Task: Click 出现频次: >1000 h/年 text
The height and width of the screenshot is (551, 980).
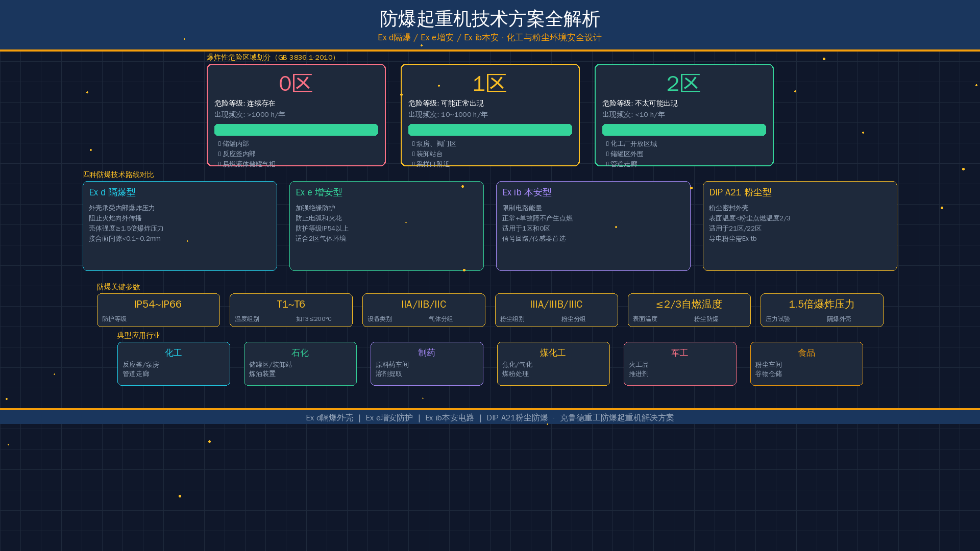Action: (250, 115)
